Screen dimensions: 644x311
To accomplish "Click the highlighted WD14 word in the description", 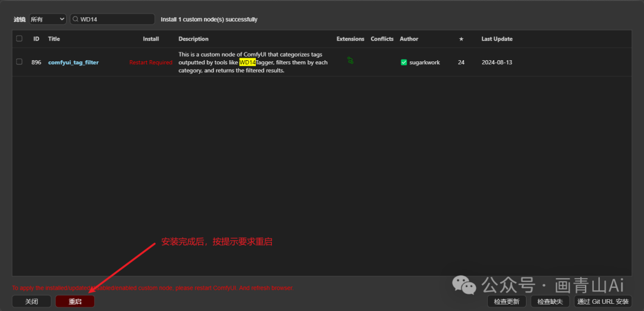I will [247, 63].
